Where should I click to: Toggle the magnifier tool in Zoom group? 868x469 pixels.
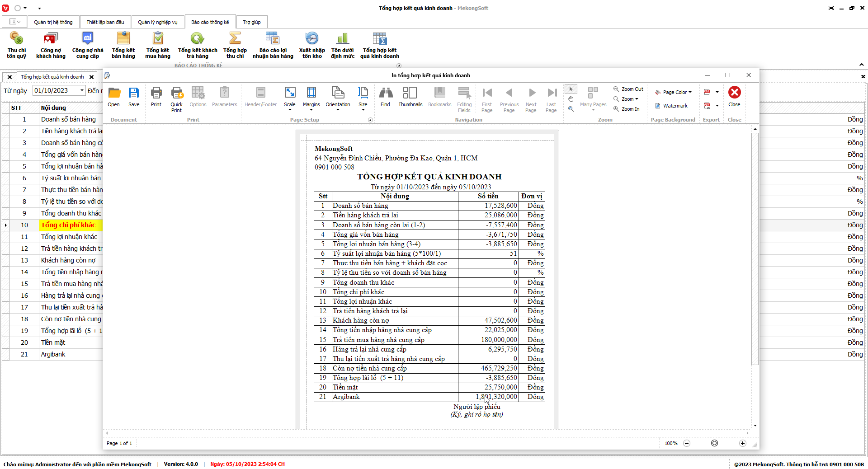pyautogui.click(x=571, y=109)
